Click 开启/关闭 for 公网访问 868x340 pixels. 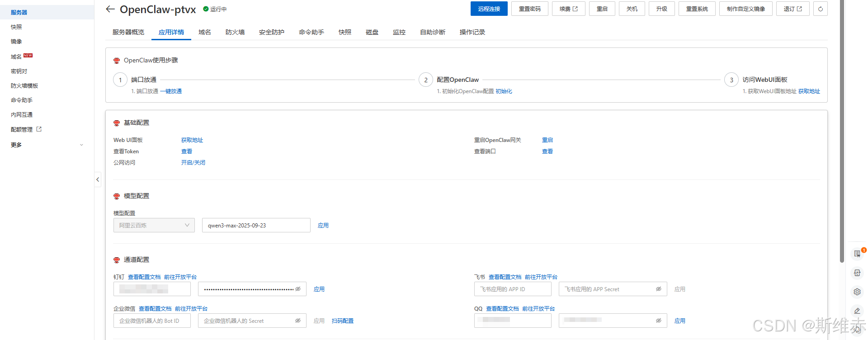(193, 163)
